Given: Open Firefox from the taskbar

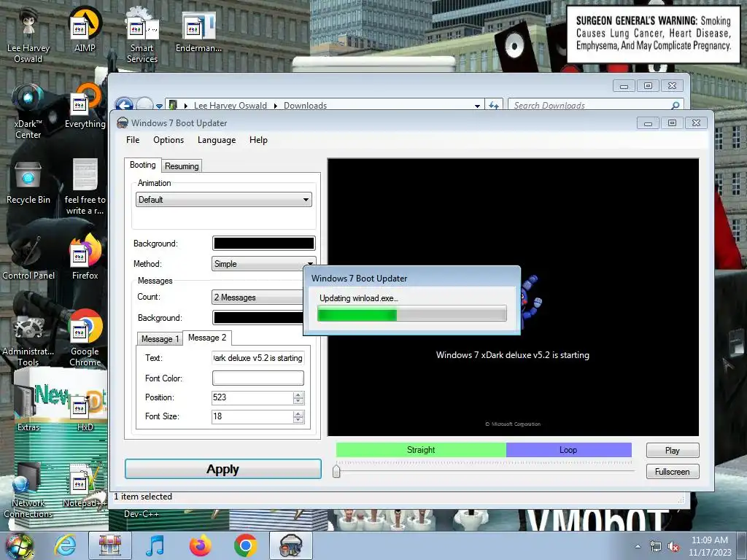Looking at the screenshot, I should [x=200, y=545].
